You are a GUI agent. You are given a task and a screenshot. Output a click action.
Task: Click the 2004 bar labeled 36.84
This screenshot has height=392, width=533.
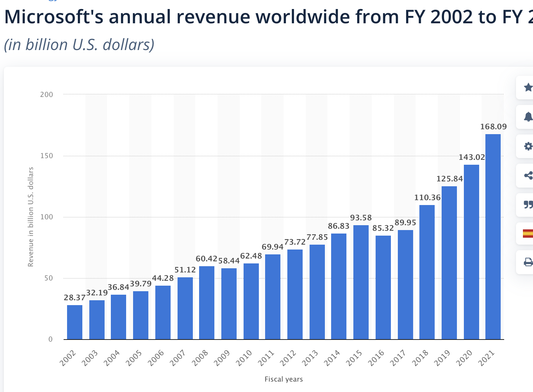(118, 317)
